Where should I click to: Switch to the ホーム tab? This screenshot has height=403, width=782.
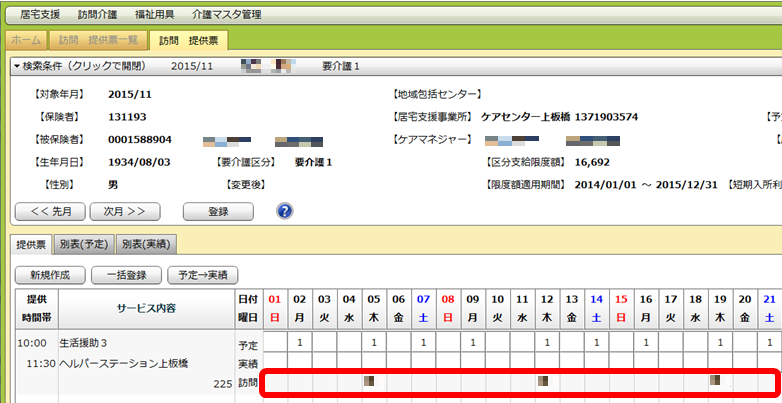[27, 40]
